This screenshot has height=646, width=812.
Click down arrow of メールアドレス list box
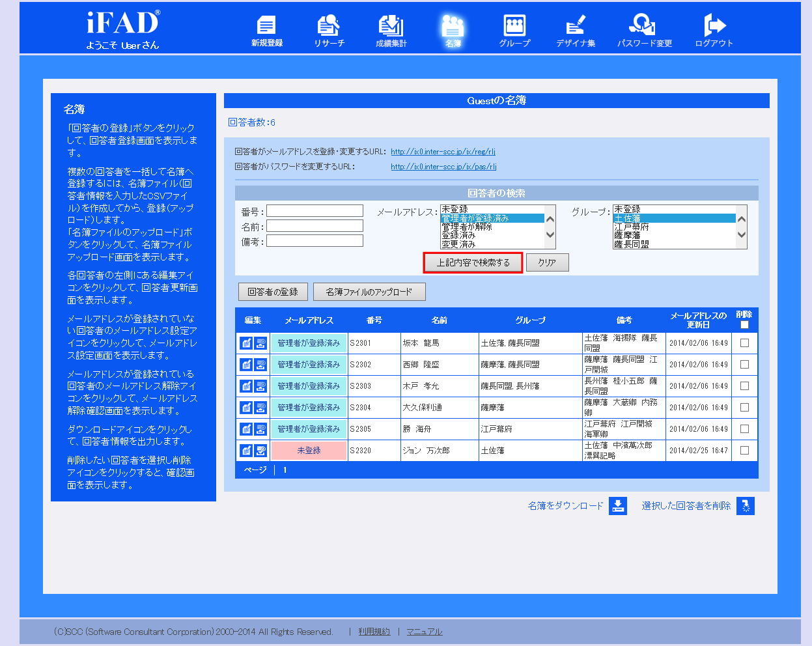pos(550,235)
